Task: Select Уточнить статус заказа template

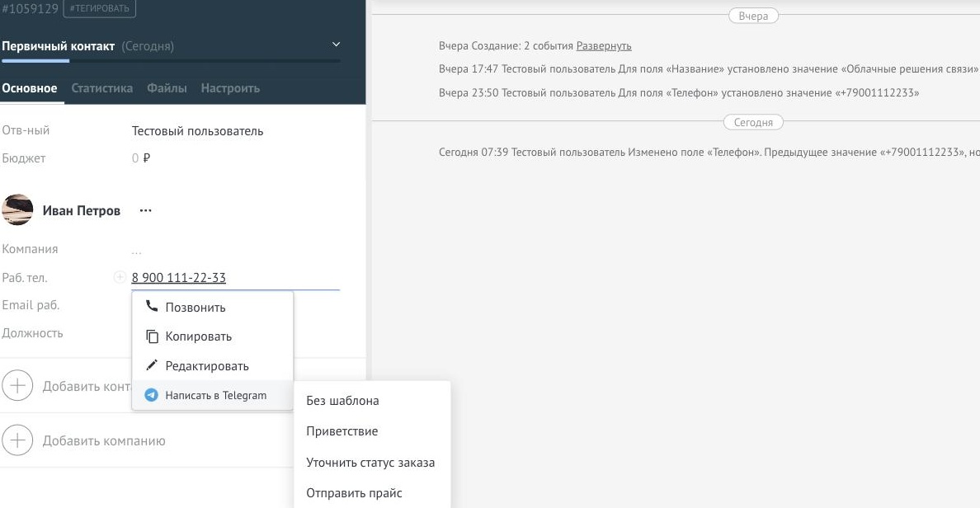Action: (372, 463)
